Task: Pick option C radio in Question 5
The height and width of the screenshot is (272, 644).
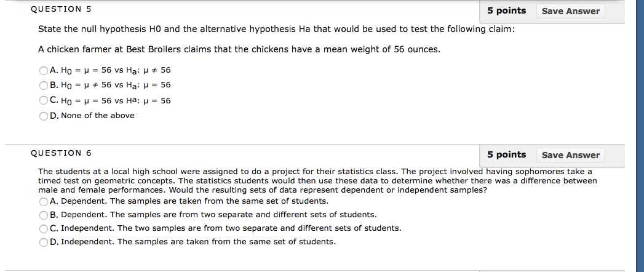Action: pos(44,101)
